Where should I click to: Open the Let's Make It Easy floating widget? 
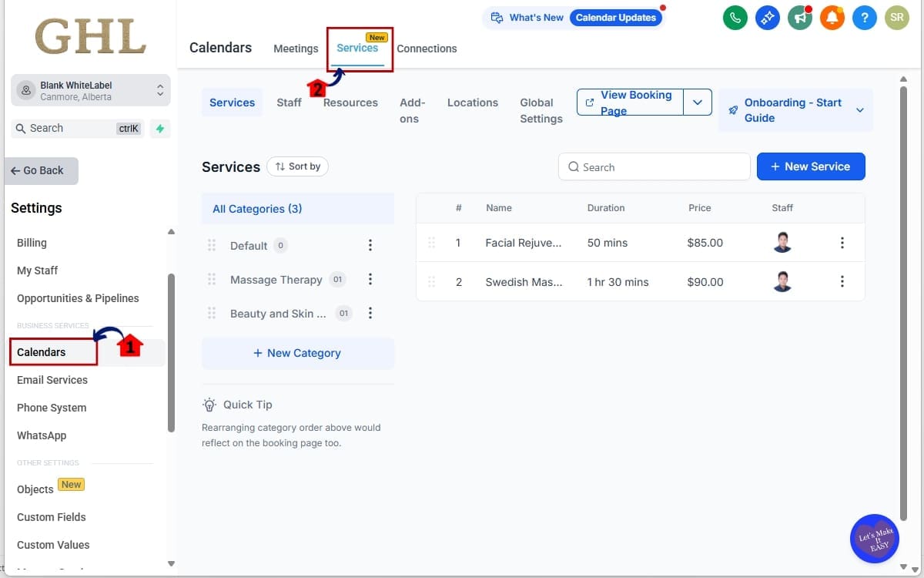coord(874,539)
